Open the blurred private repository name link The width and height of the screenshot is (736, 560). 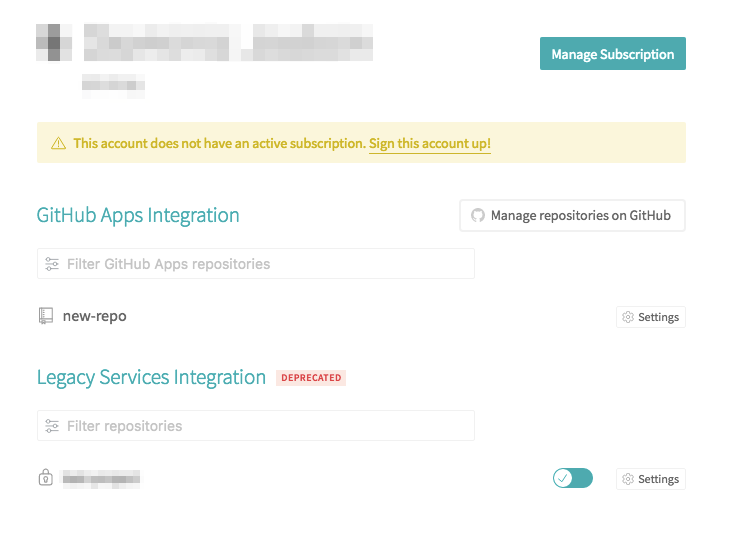click(101, 479)
